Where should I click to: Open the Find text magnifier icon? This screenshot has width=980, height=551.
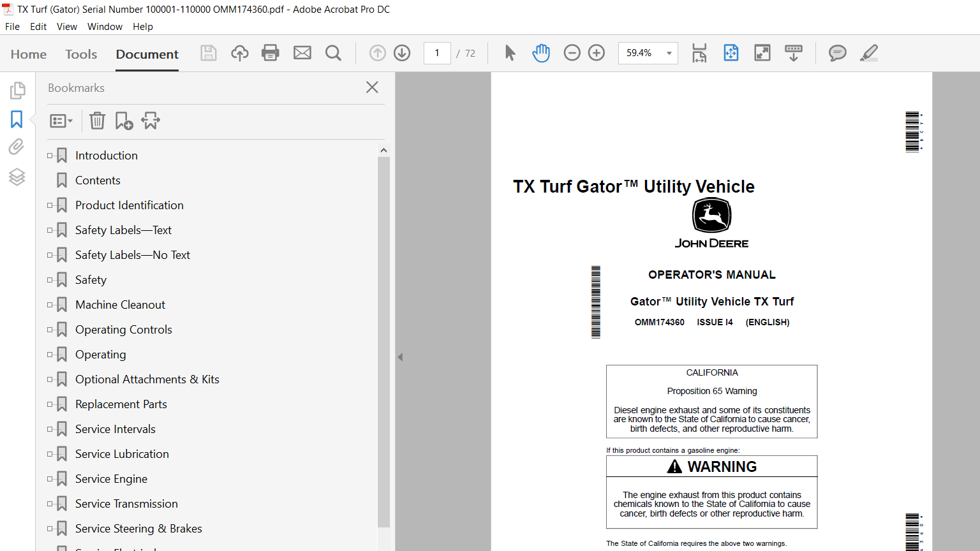[x=333, y=53]
